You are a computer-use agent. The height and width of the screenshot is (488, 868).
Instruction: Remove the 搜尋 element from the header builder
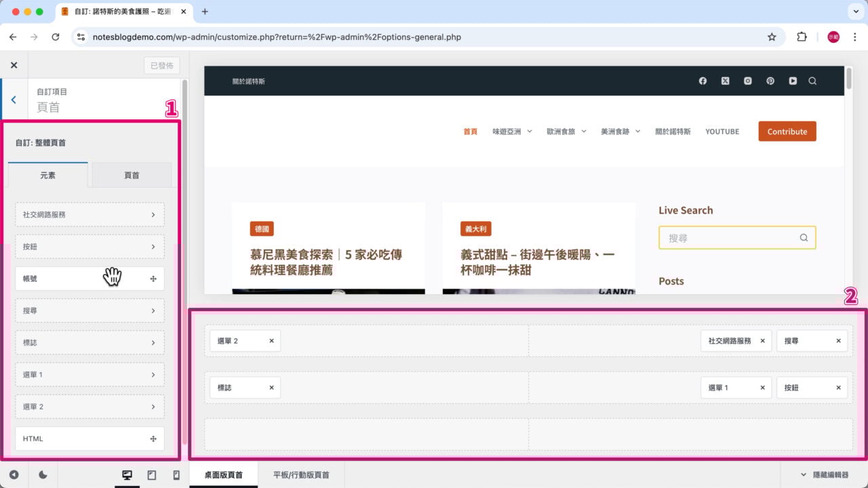838,341
